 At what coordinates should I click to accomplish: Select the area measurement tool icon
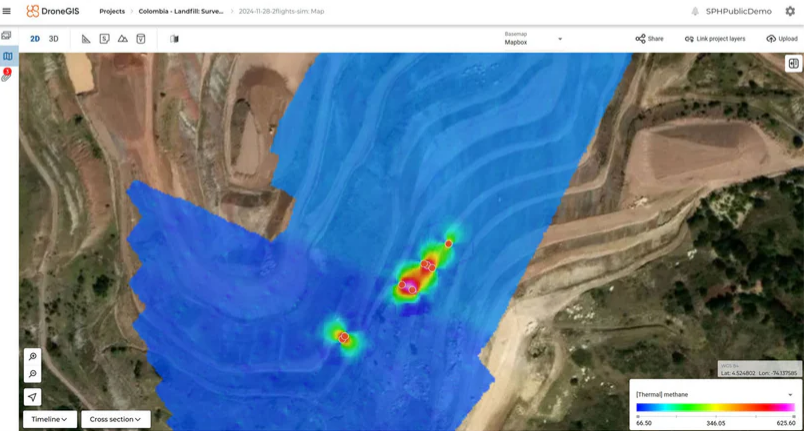104,39
